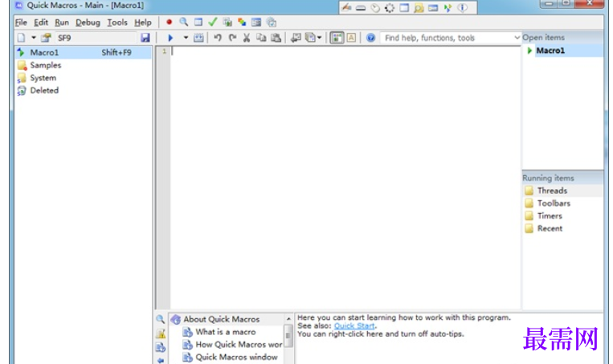Select the Samples folder in the list

tap(45, 65)
